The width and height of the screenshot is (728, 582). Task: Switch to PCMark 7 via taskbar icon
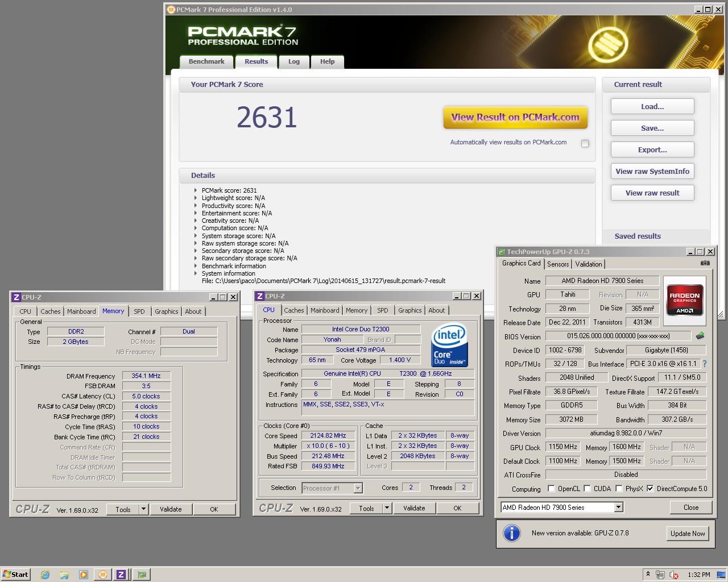[103, 575]
